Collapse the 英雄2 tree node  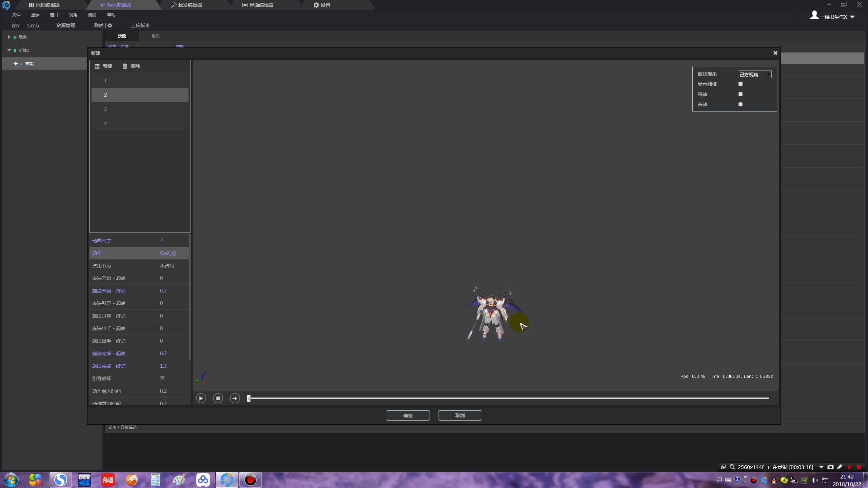[x=9, y=50]
